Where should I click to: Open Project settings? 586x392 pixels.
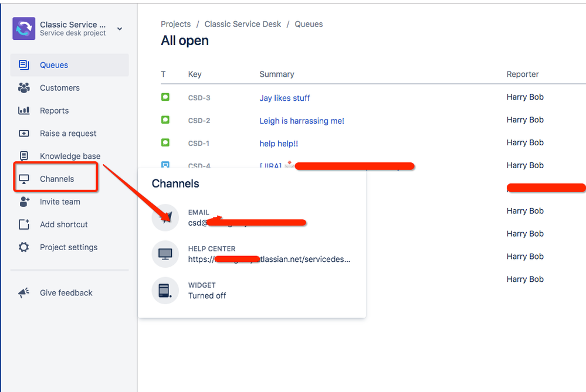pos(70,247)
